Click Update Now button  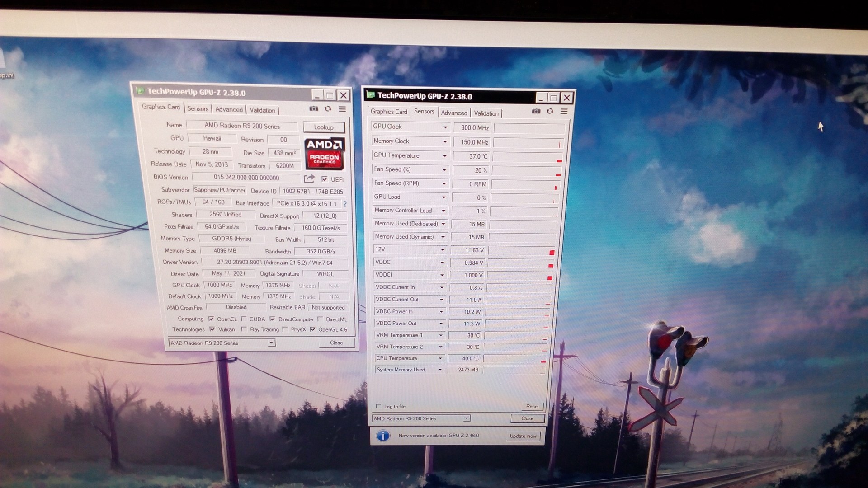click(523, 436)
